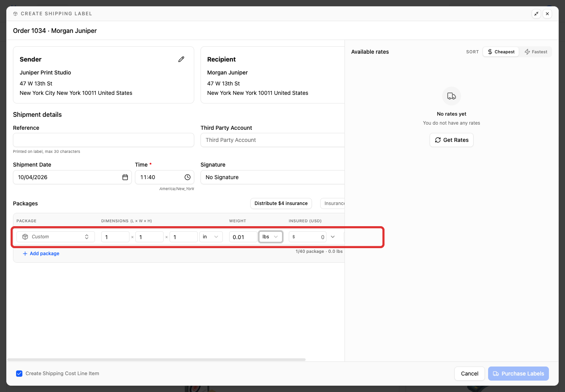Click the package width field

click(x=149, y=237)
